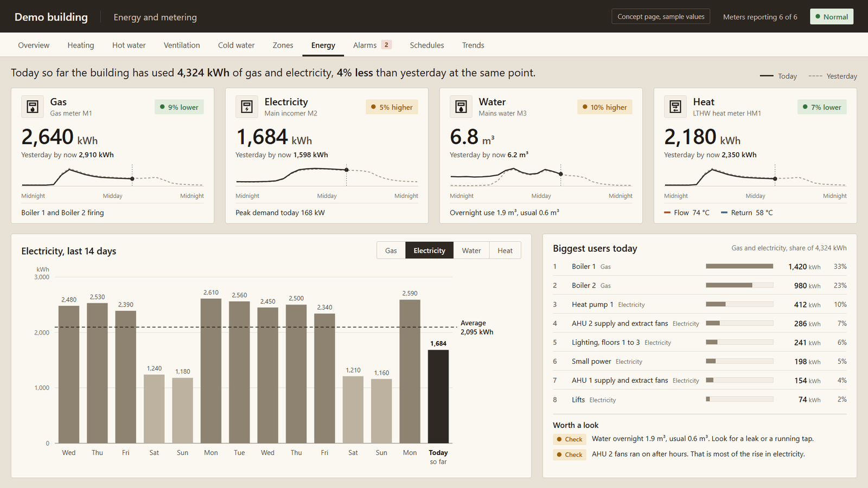Click the Heat pump 1 usage bar
The width and height of the screenshot is (868, 488).
click(739, 304)
